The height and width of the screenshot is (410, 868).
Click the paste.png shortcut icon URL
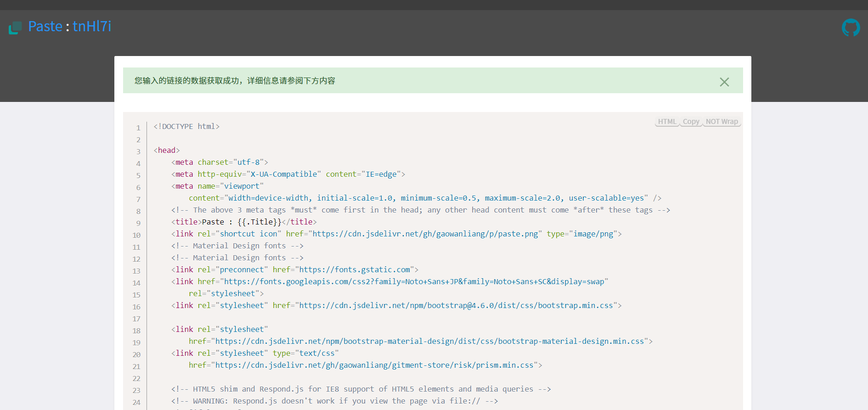(x=425, y=234)
